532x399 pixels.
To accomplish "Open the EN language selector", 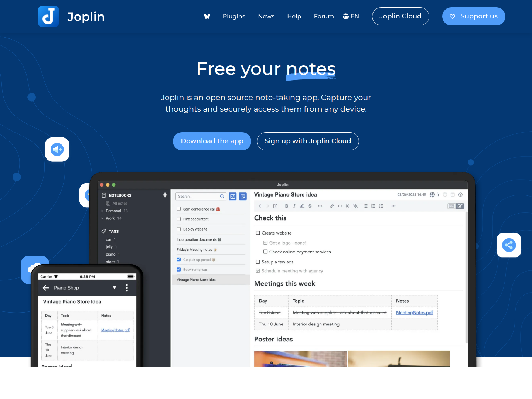I will (x=351, y=16).
